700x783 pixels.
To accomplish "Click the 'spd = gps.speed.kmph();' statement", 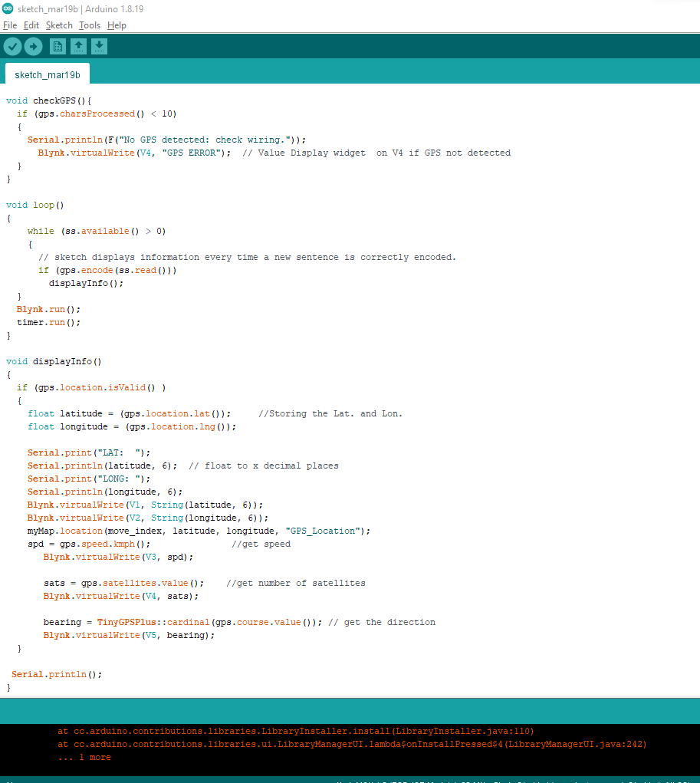I will (x=89, y=544).
